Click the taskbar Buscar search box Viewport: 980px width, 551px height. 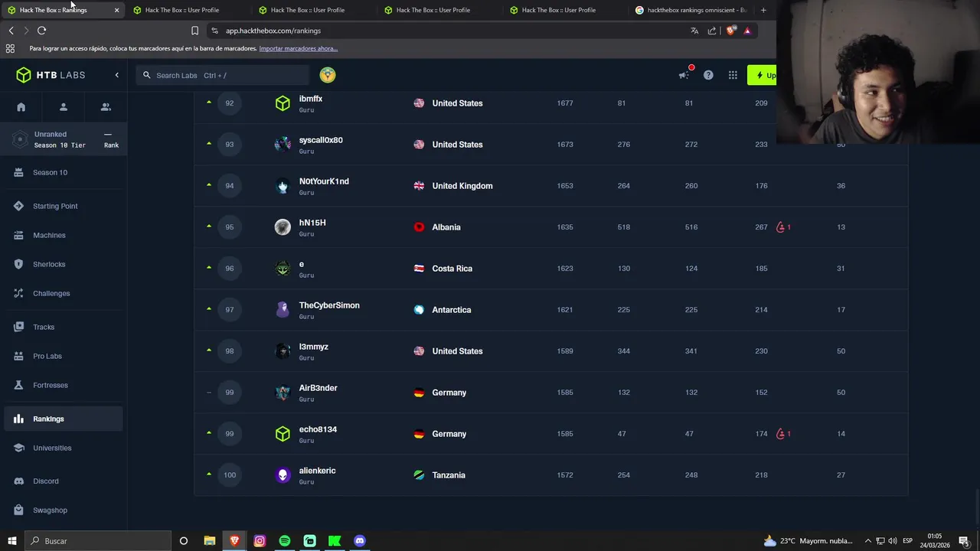click(x=98, y=541)
